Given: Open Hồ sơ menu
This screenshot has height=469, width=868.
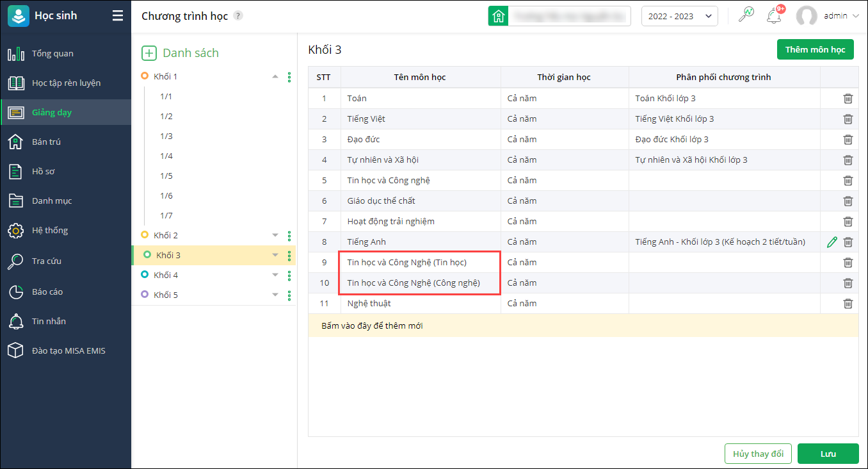Looking at the screenshot, I should point(65,172).
